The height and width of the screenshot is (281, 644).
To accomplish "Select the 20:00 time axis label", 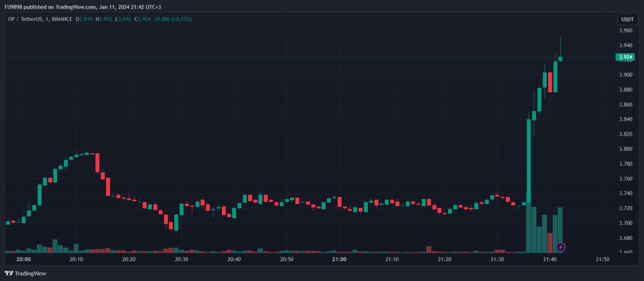I will [x=24, y=259].
